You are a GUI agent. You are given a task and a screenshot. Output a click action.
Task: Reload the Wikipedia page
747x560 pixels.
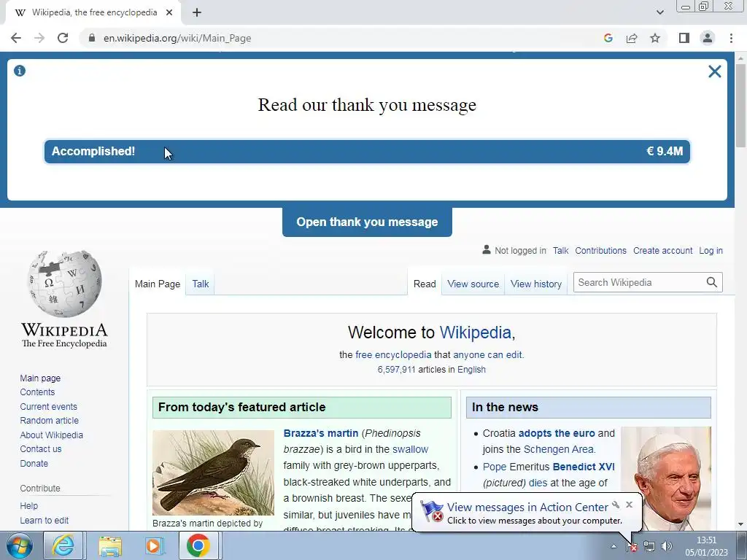pyautogui.click(x=63, y=38)
